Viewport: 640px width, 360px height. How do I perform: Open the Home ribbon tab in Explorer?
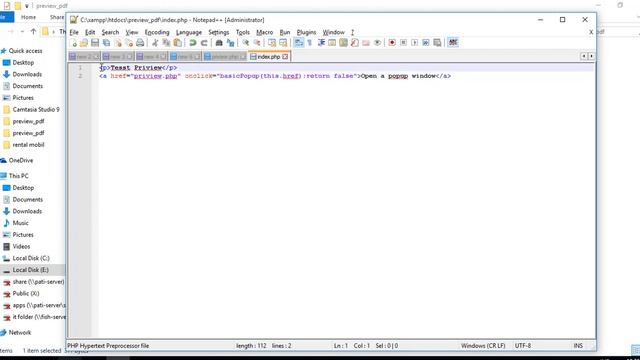point(28,17)
